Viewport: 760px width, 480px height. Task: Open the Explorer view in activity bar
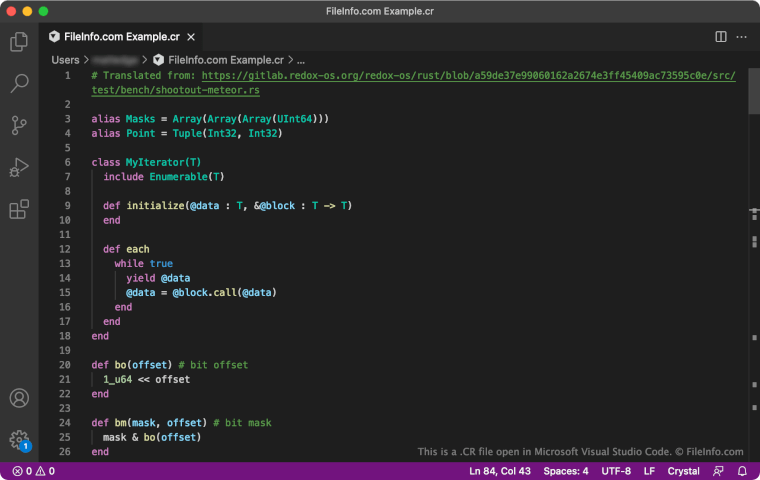(19, 42)
